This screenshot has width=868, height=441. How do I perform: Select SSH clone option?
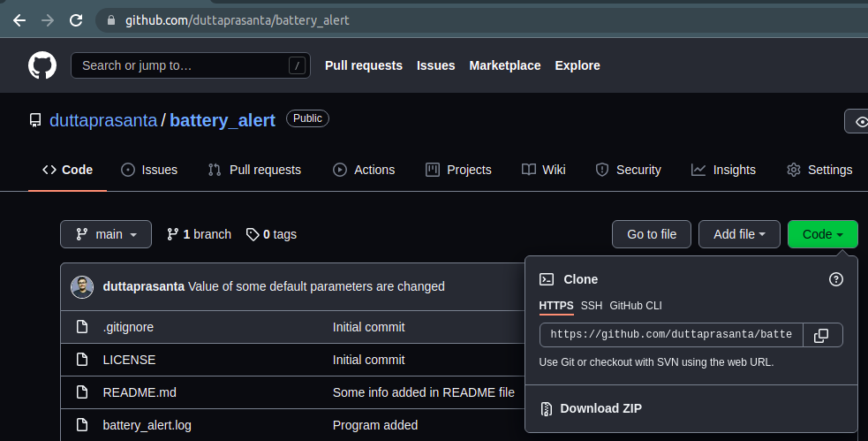point(592,306)
